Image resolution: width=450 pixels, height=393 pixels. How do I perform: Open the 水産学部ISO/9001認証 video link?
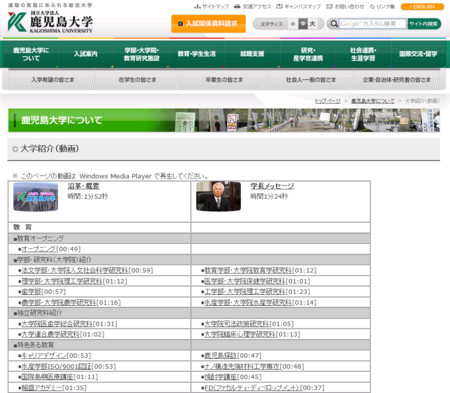[x=56, y=366]
